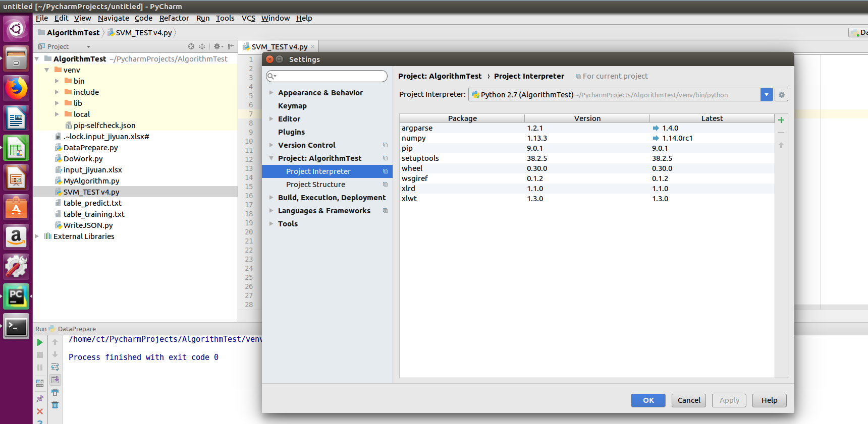This screenshot has width=868, height=424.
Task: Select DataPrepare.py in project tree
Action: 90,148
